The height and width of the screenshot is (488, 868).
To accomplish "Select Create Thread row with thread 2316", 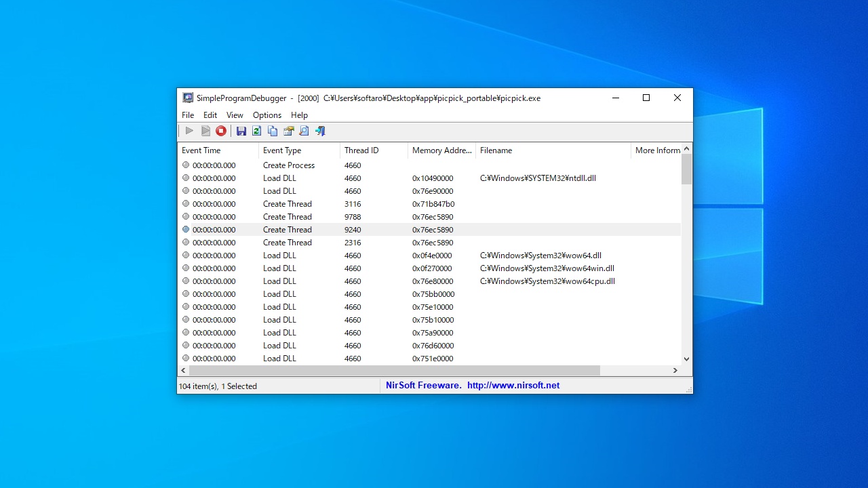I will pyautogui.click(x=429, y=242).
